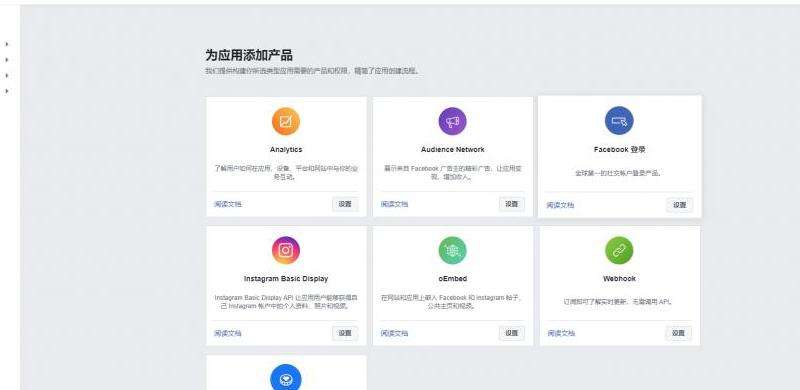Click the Instagram Basic Display title
The height and width of the screenshot is (390, 800).
(x=286, y=279)
